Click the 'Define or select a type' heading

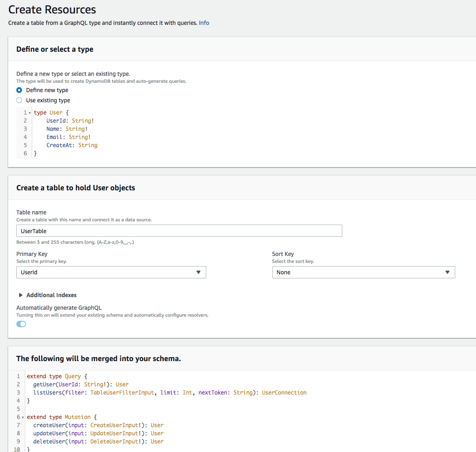(x=55, y=49)
